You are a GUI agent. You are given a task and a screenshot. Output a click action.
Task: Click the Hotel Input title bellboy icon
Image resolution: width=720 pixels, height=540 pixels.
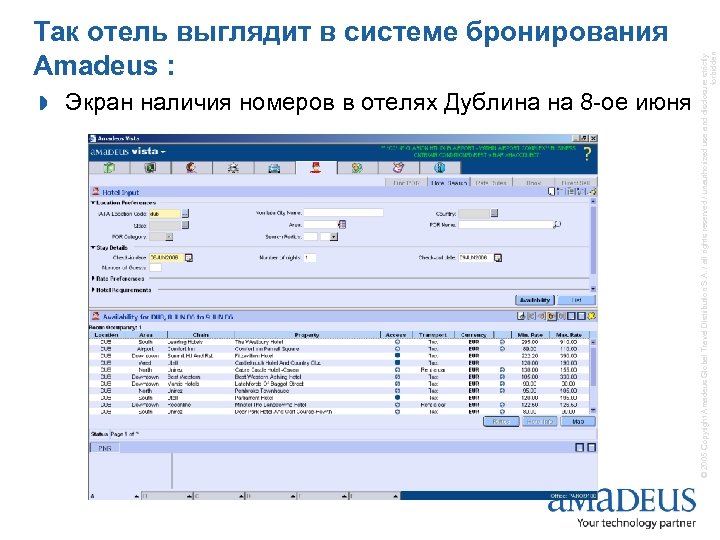pos(96,191)
